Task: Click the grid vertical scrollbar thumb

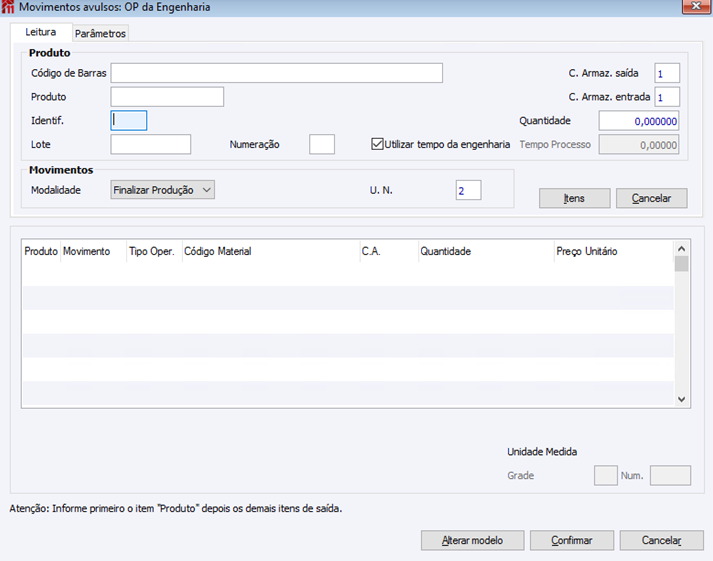Action: pyautogui.click(x=681, y=264)
